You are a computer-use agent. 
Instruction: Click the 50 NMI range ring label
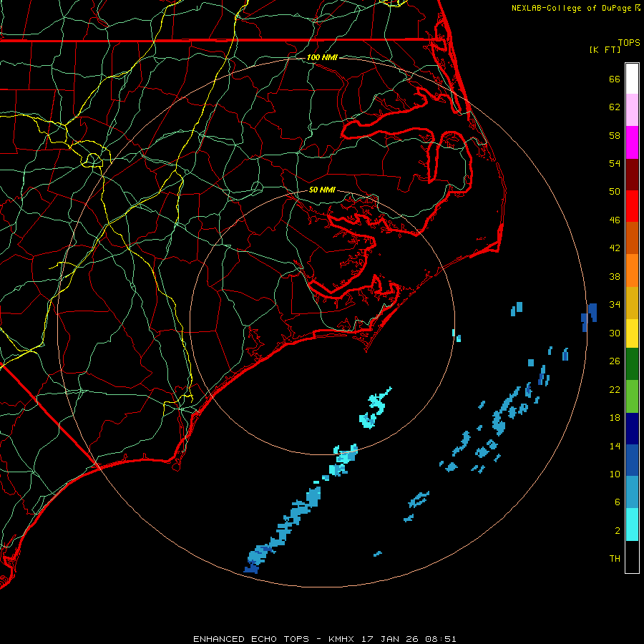point(322,190)
